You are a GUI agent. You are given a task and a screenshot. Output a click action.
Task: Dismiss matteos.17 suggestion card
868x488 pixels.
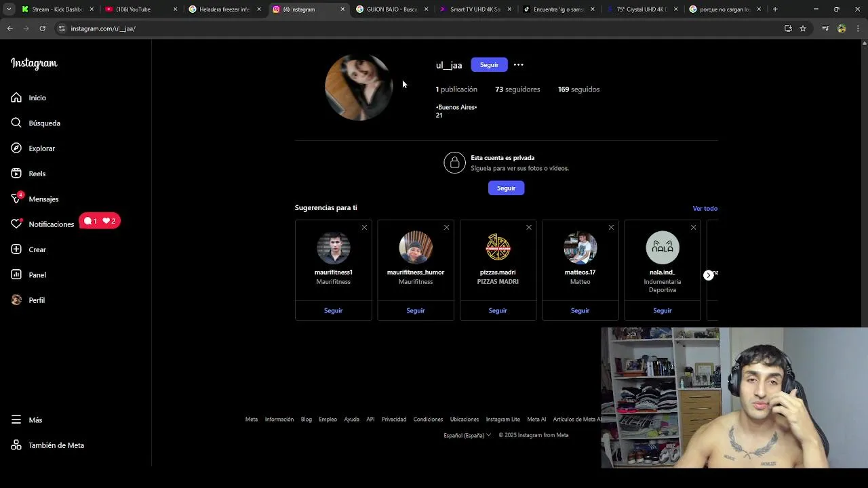[x=611, y=227]
